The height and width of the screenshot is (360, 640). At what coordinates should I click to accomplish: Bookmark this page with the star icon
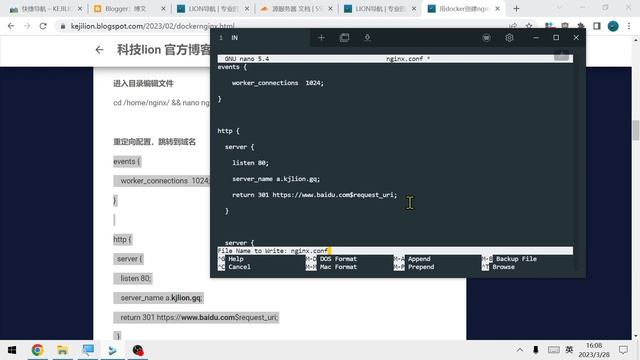coord(529,26)
